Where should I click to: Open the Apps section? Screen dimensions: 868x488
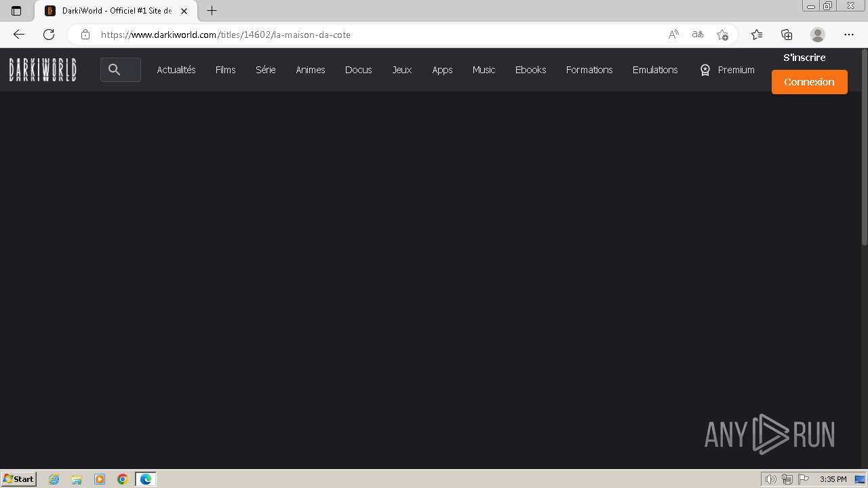[442, 70]
